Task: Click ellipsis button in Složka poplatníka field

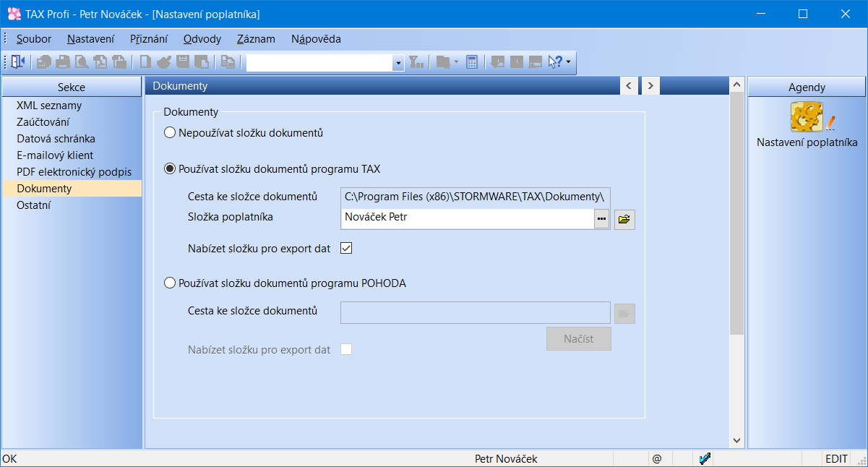Action: 601,218
